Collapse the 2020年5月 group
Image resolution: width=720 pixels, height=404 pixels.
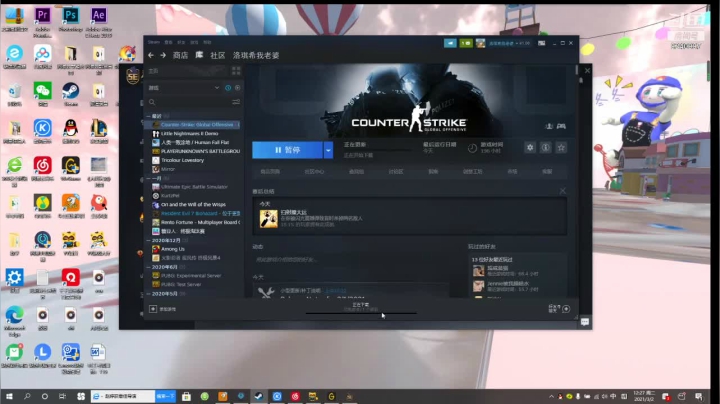148,293
